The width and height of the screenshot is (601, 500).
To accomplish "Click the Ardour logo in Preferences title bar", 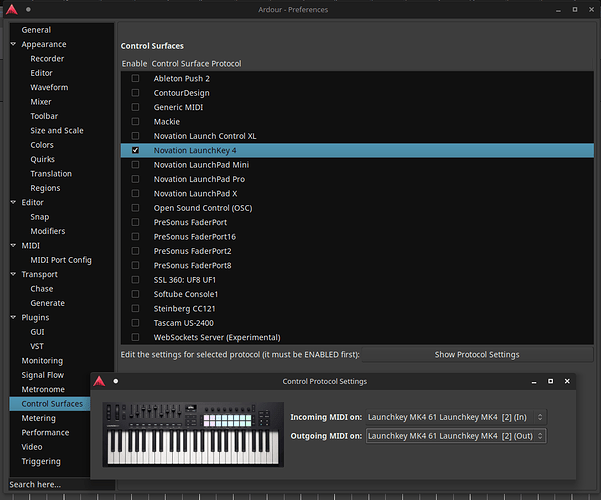I will [11, 10].
